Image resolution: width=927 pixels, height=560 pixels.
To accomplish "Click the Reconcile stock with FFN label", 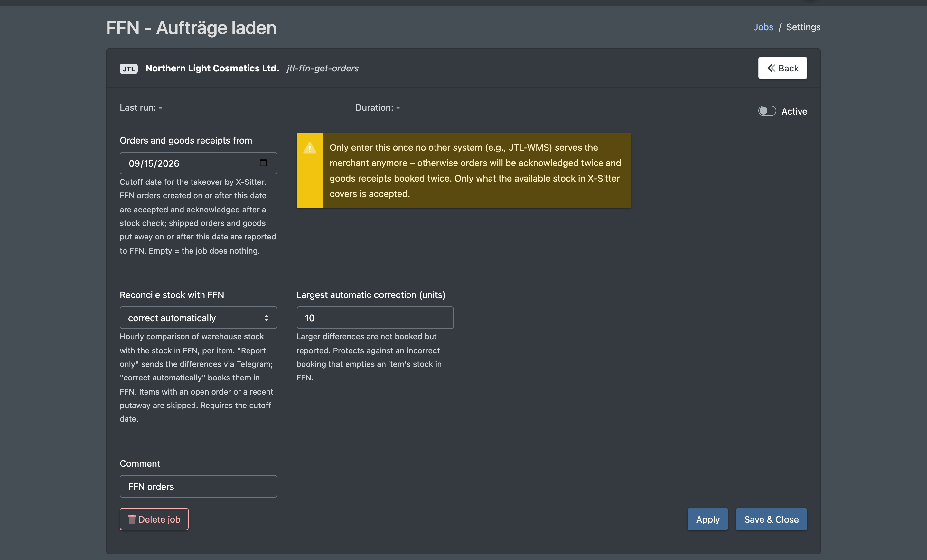I will [x=172, y=295].
